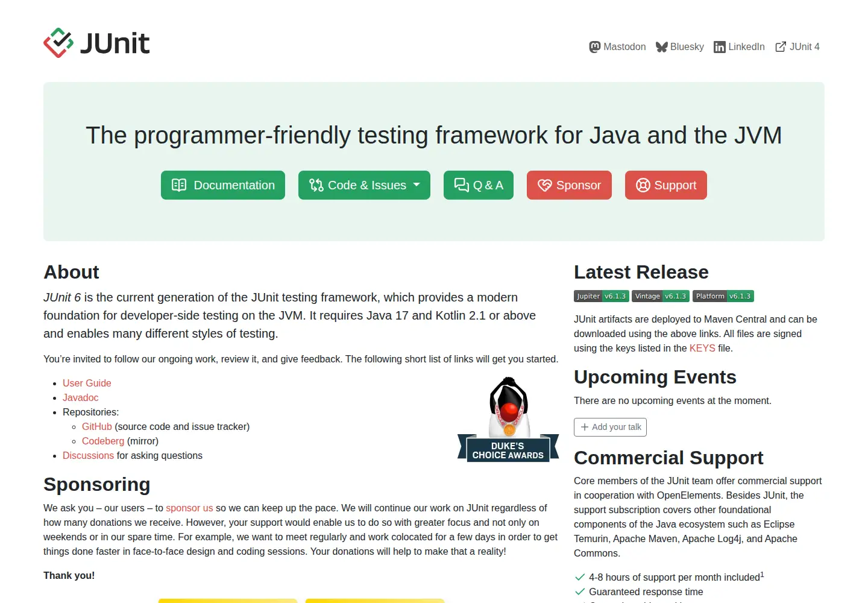This screenshot has width=868, height=603.
Task: Click the Mastodon icon in the header
Action: click(x=595, y=47)
